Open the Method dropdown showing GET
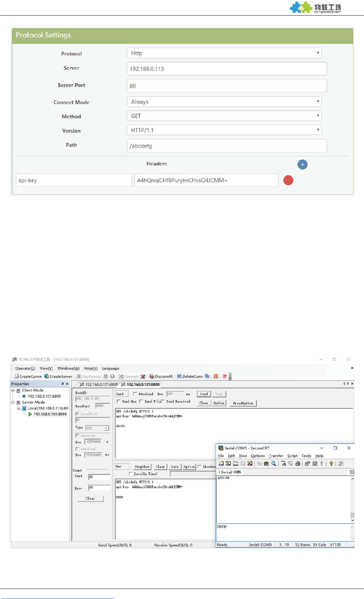Image resolution: width=364 pixels, height=599 pixels. point(224,116)
